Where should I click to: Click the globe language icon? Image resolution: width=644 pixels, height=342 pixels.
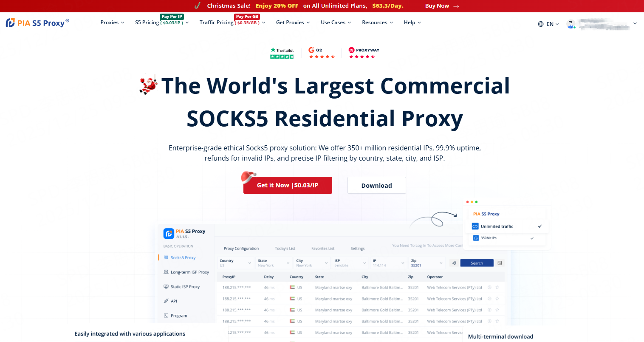541,24
